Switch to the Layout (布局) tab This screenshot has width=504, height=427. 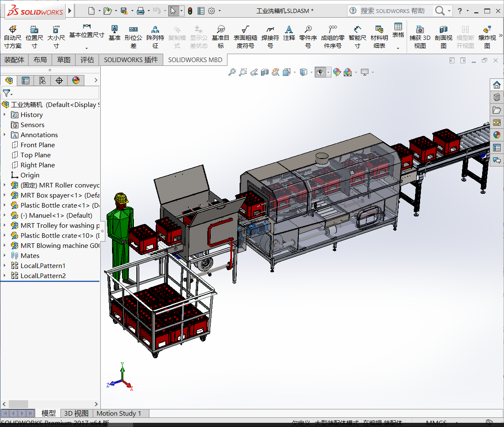pyautogui.click(x=40, y=60)
